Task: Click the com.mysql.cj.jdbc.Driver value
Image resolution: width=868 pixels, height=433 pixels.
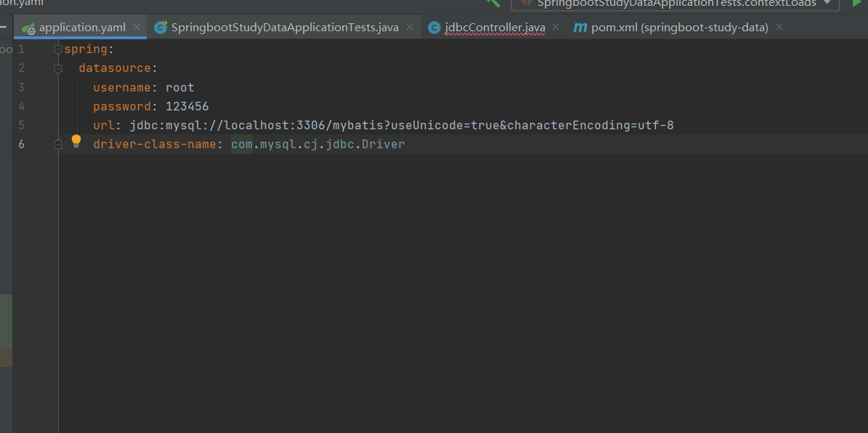Action: (x=317, y=145)
